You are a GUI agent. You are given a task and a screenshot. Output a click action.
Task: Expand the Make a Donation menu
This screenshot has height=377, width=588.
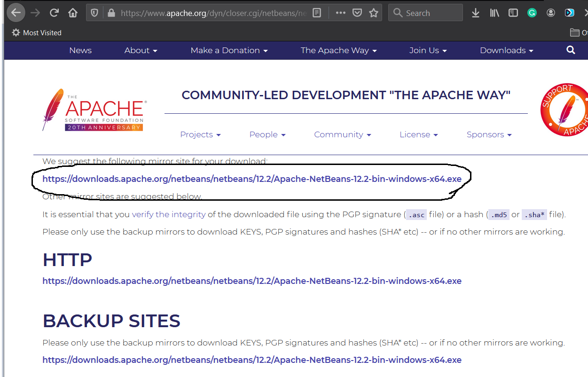(x=229, y=50)
